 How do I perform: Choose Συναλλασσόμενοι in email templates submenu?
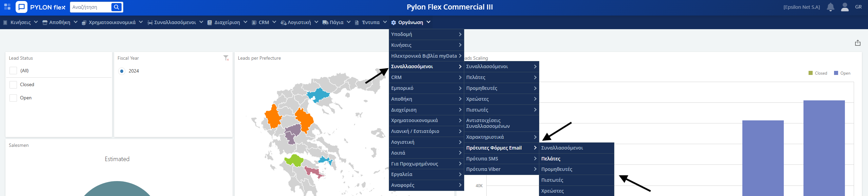[577, 148]
